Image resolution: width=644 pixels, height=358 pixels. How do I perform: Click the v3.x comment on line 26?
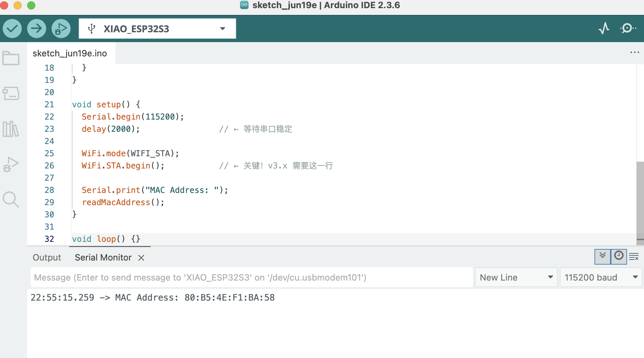[x=276, y=165]
